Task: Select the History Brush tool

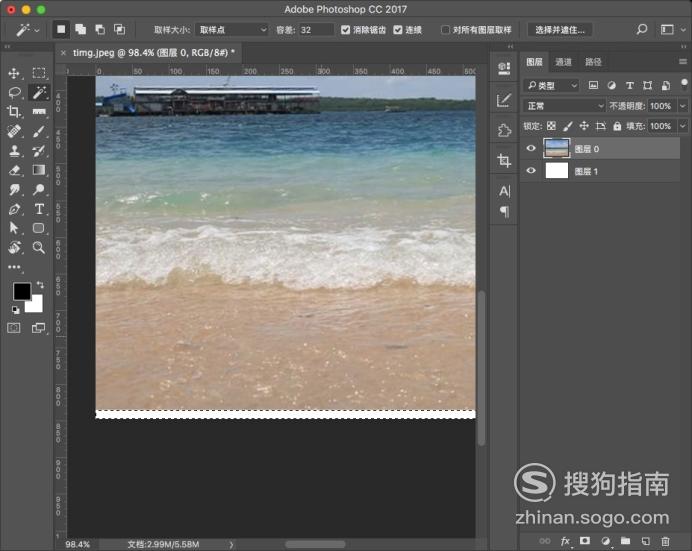Action: pos(39,150)
